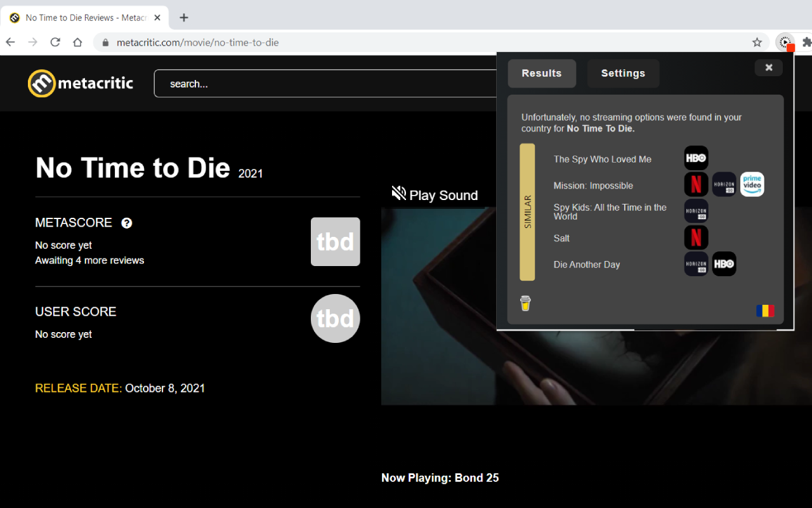Select the Results tab
The height and width of the screenshot is (508, 812).
(x=542, y=74)
